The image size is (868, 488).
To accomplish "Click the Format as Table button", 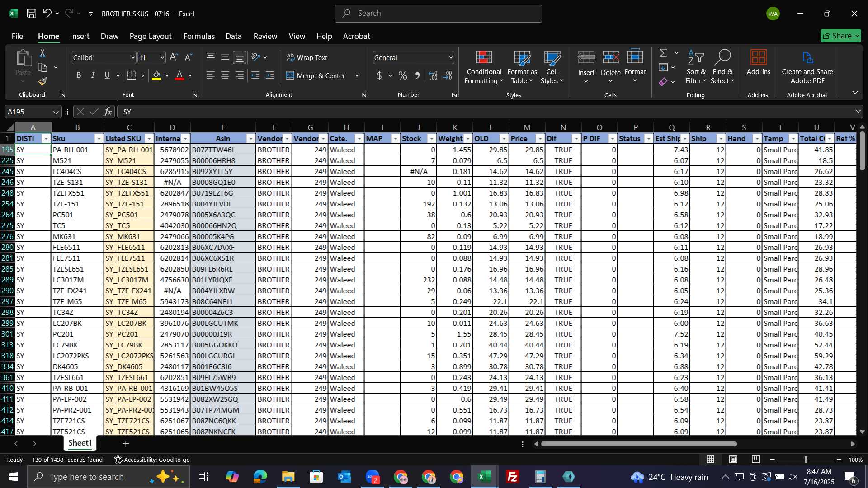I will click(522, 67).
